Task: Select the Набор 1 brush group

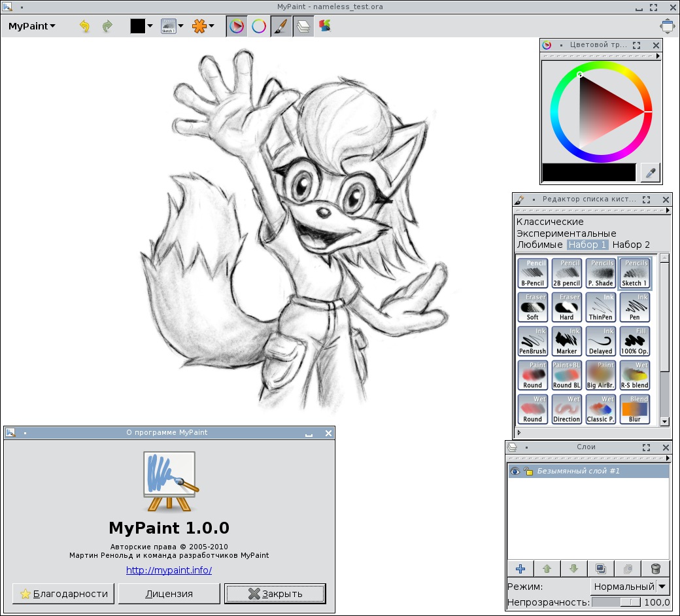Action: 587,245
